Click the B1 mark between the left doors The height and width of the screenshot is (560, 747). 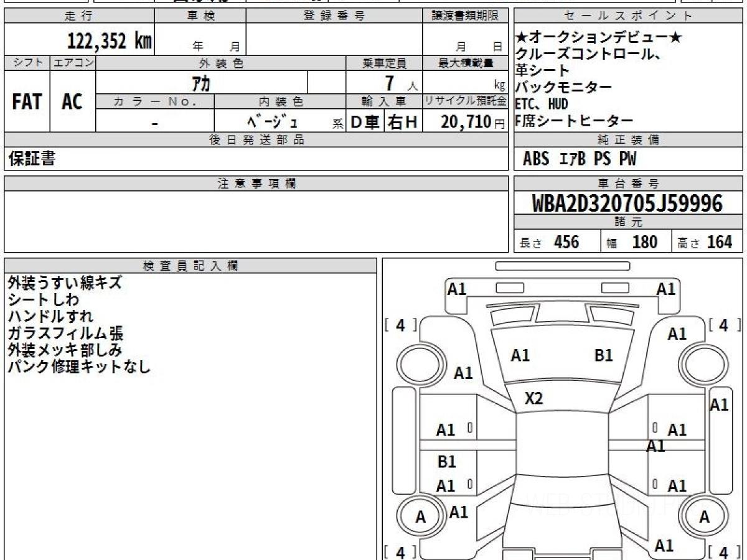coord(446,462)
